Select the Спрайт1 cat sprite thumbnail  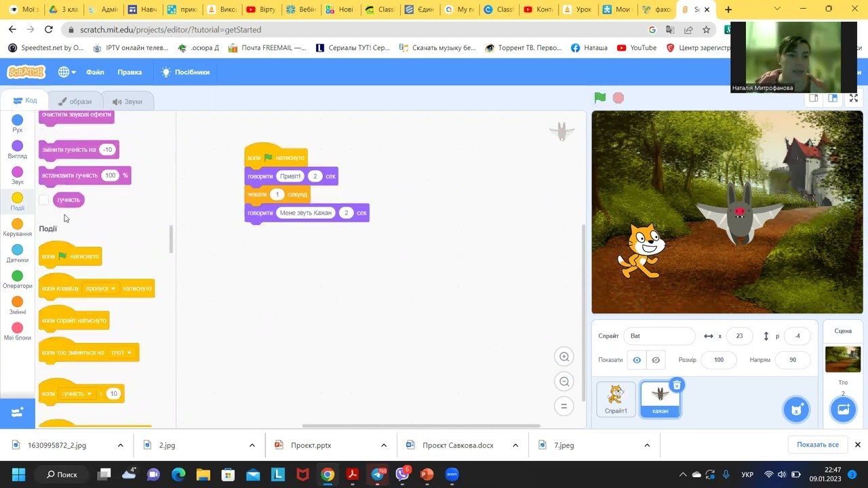point(616,399)
